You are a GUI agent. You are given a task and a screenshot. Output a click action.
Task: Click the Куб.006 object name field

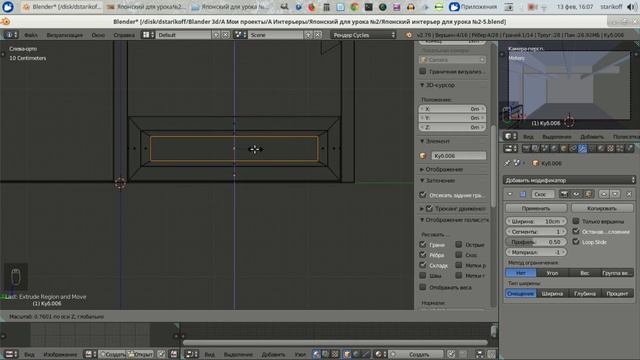point(458,156)
